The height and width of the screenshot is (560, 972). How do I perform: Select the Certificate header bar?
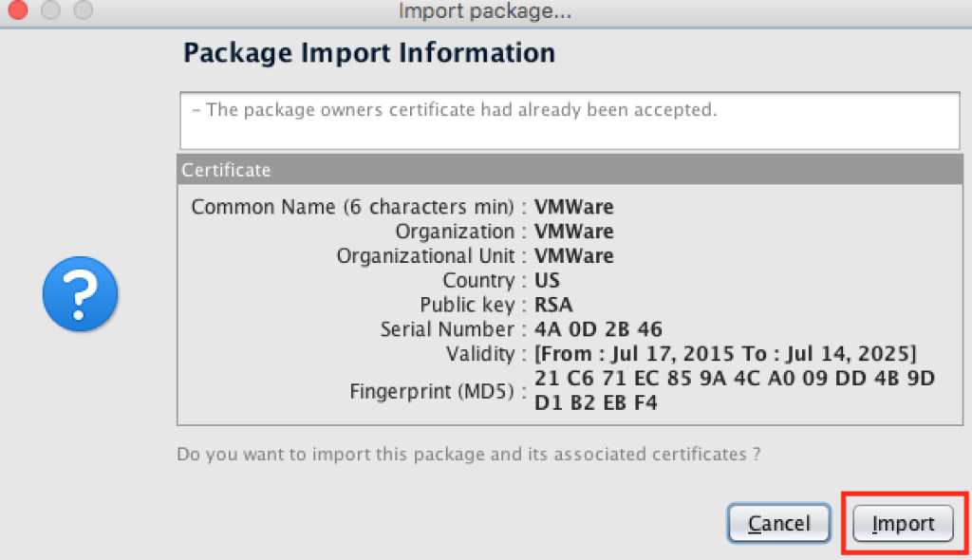tap(380, 170)
